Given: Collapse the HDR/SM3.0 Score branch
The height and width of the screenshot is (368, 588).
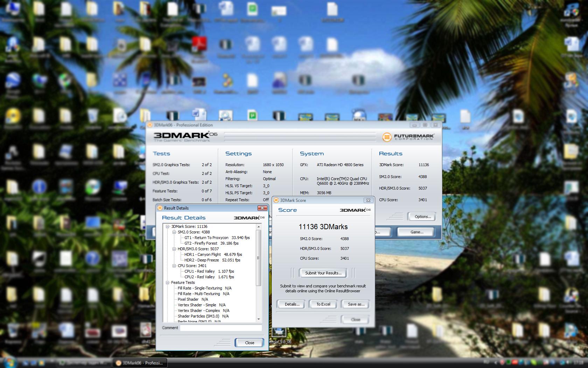Looking at the screenshot, I should [x=174, y=249].
